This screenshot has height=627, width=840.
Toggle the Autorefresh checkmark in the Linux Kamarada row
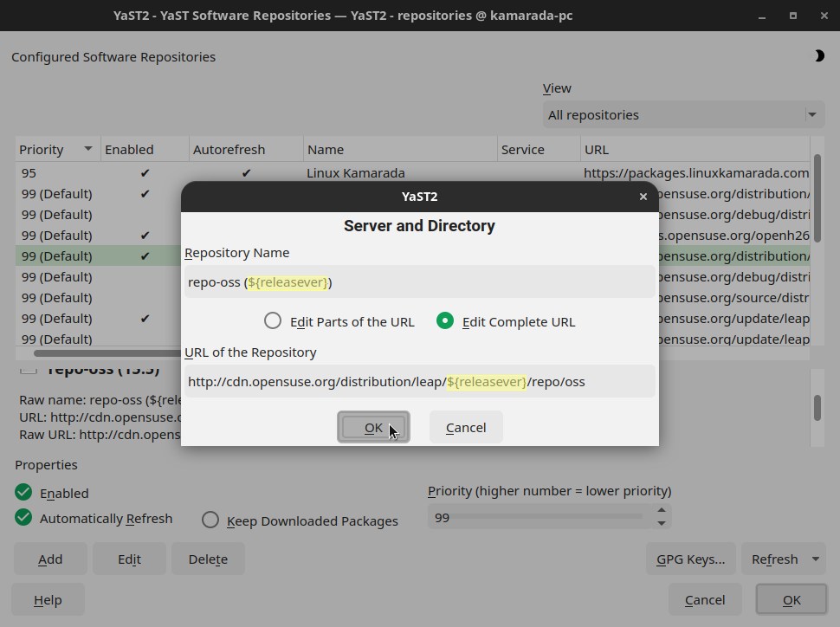point(246,173)
